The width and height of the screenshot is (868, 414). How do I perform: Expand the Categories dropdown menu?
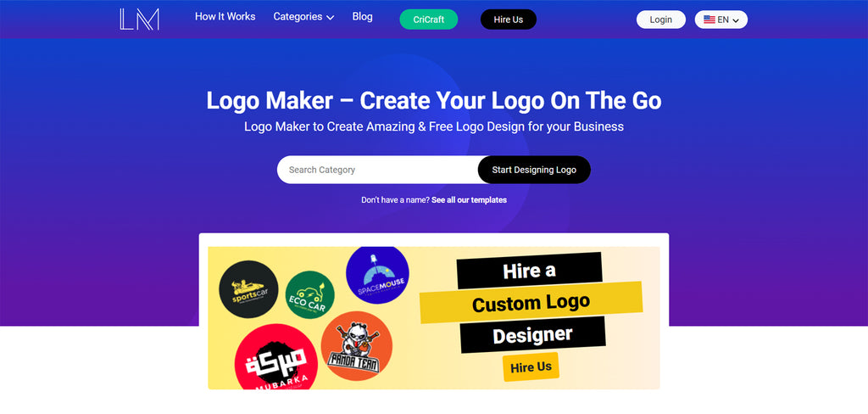pos(303,17)
